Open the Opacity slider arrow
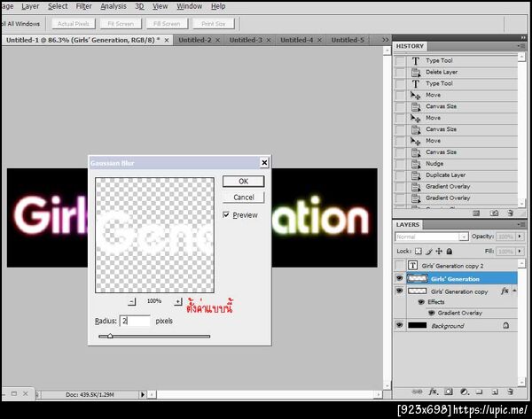 point(520,237)
